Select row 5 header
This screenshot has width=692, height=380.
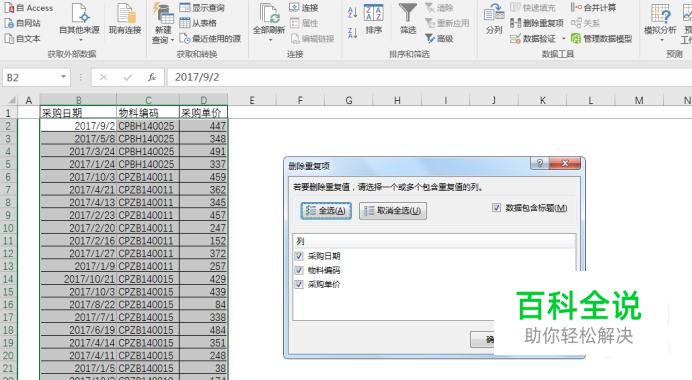pyautogui.click(x=9, y=164)
